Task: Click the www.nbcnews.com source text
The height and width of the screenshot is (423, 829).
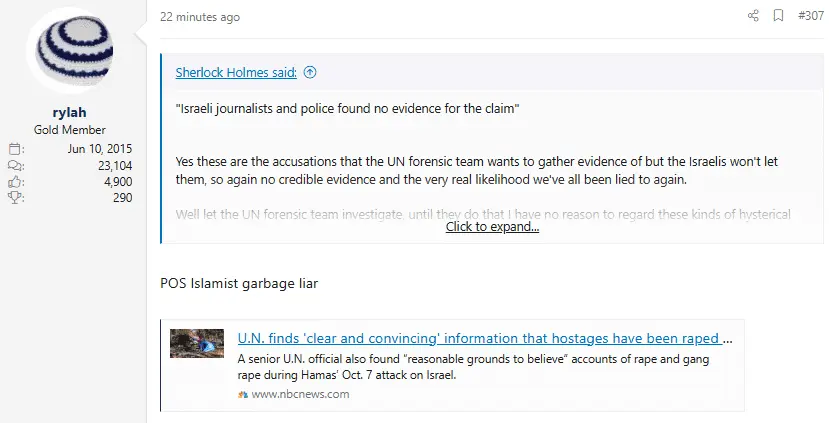Action: [300, 394]
